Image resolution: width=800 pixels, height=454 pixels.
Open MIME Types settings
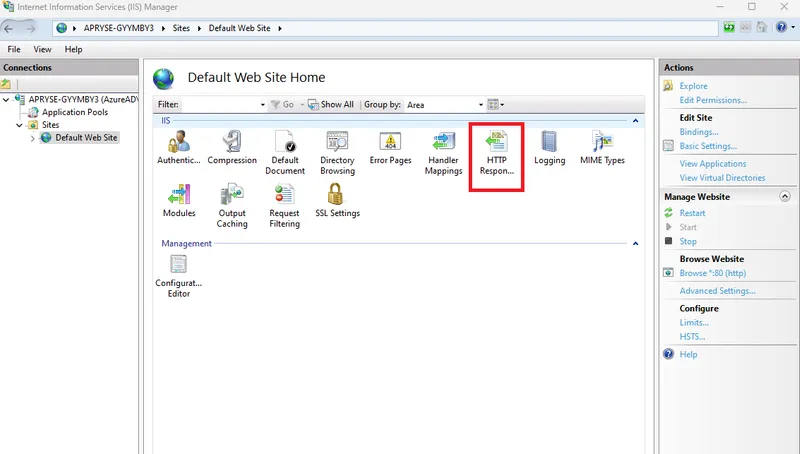(602, 147)
